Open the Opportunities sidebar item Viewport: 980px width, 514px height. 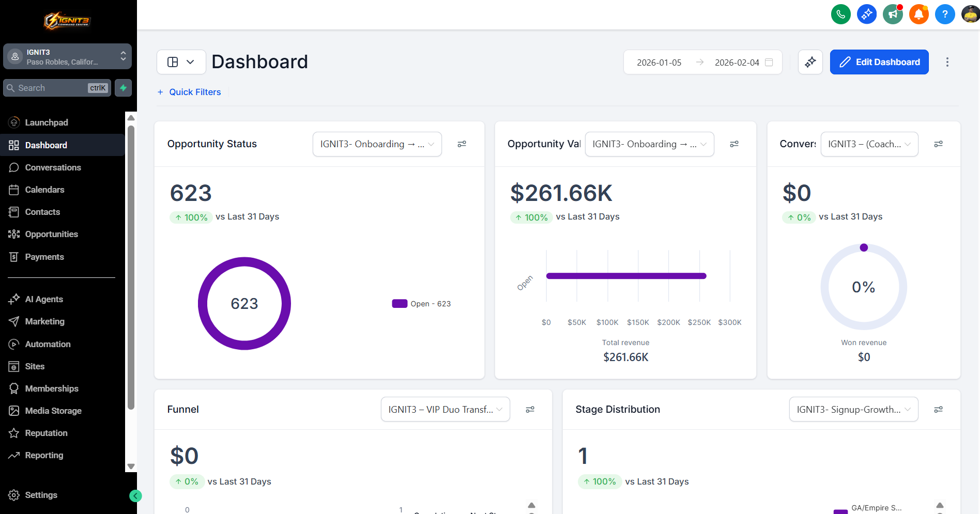51,234
